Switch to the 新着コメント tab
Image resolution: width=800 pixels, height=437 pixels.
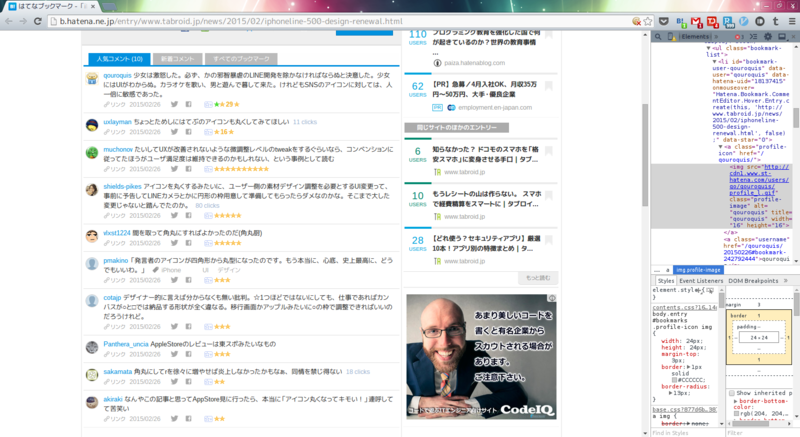pos(178,59)
